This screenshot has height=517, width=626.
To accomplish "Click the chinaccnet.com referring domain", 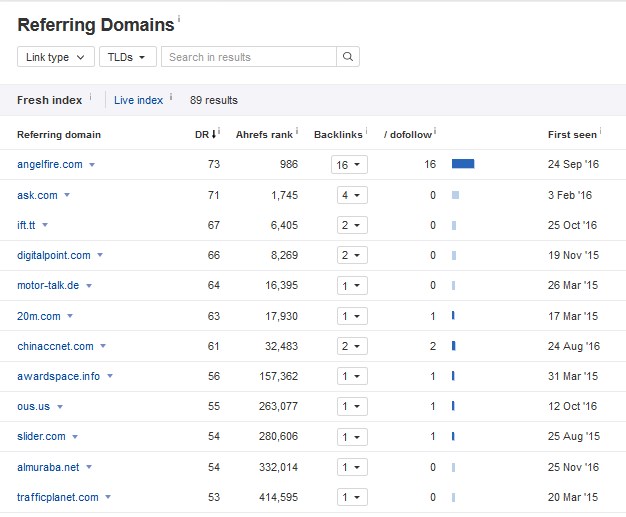I will tap(55, 346).
